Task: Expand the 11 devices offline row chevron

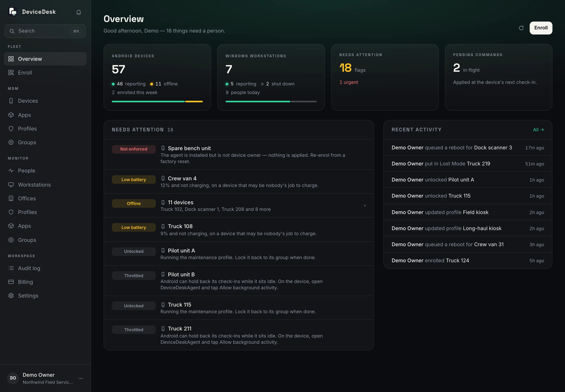Action: 365,206
